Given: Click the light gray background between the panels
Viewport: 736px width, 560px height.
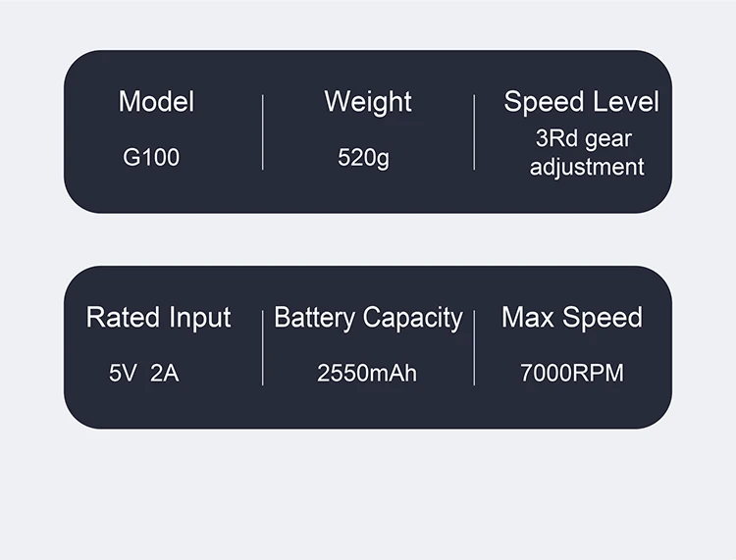Looking at the screenshot, I should 368,239.
